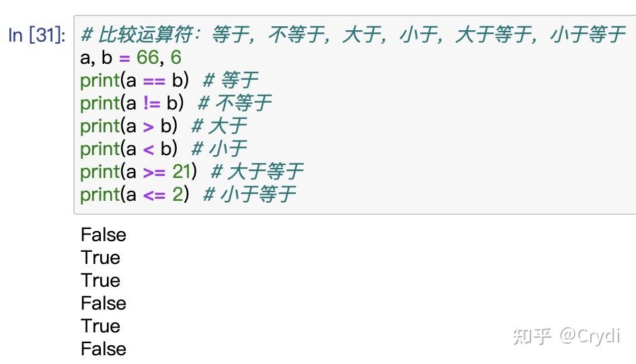Click the third True output line
636x364 pixels.
(x=100, y=326)
